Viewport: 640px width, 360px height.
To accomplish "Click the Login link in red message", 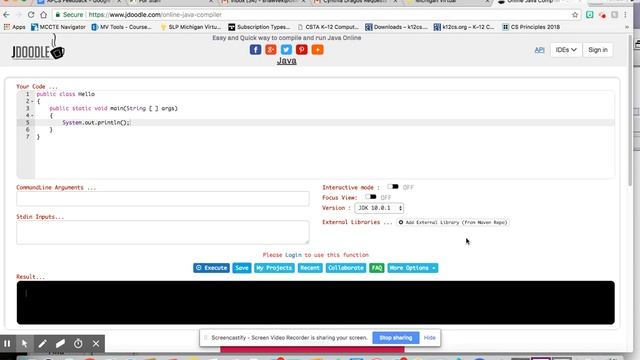I will 293,255.
